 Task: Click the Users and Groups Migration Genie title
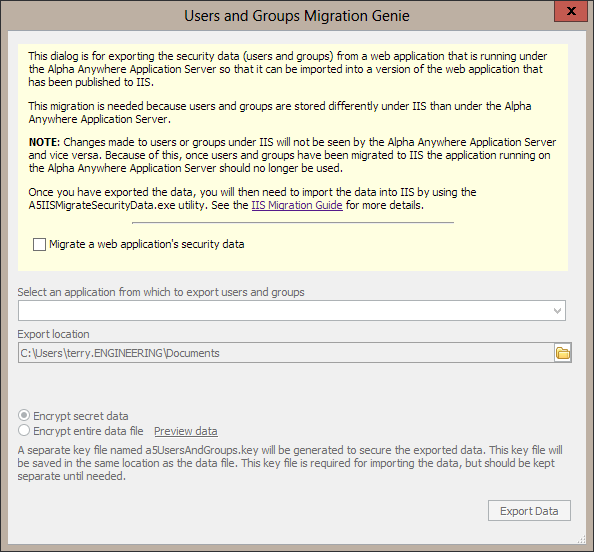tap(297, 16)
